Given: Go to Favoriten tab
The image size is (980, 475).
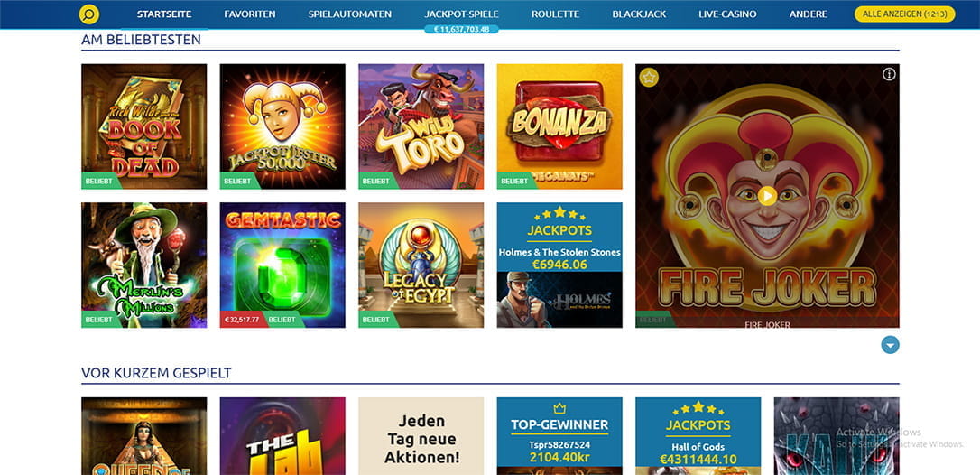Looking at the screenshot, I should click(x=249, y=14).
